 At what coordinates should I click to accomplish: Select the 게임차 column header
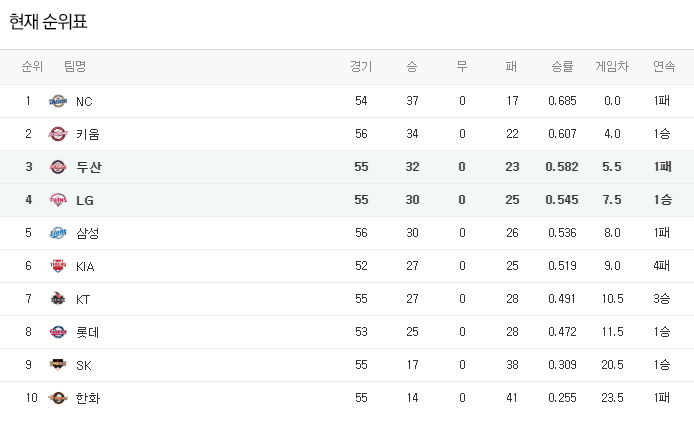pyautogui.click(x=612, y=66)
